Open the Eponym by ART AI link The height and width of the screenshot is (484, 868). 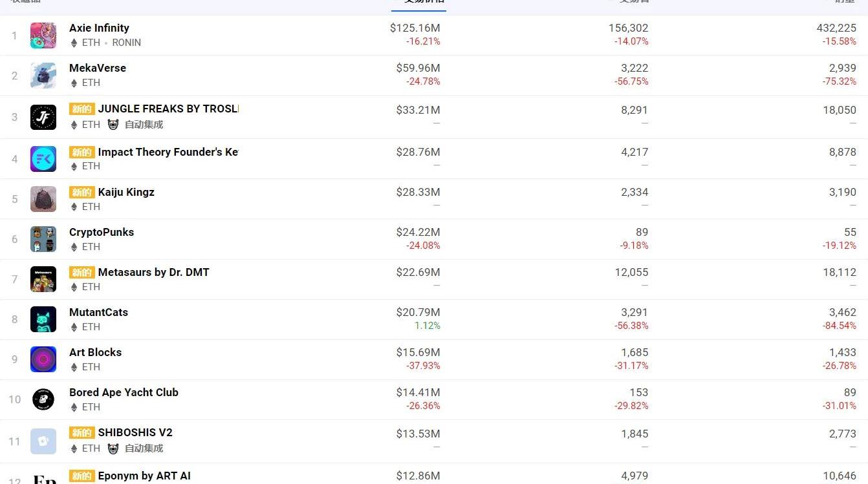144,476
